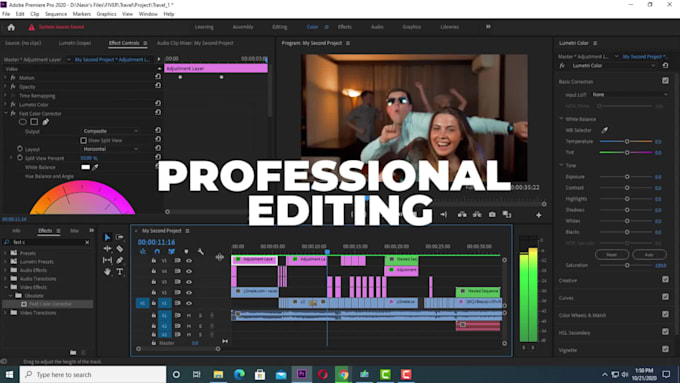Adjust the Saturation slider
This screenshot has width=680, height=383.
pyautogui.click(x=626, y=265)
